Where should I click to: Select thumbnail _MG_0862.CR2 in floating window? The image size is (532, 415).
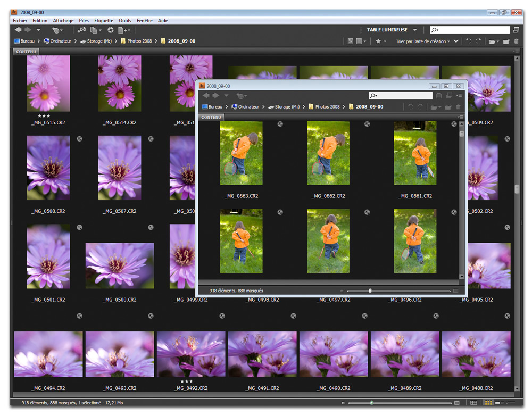328,153
